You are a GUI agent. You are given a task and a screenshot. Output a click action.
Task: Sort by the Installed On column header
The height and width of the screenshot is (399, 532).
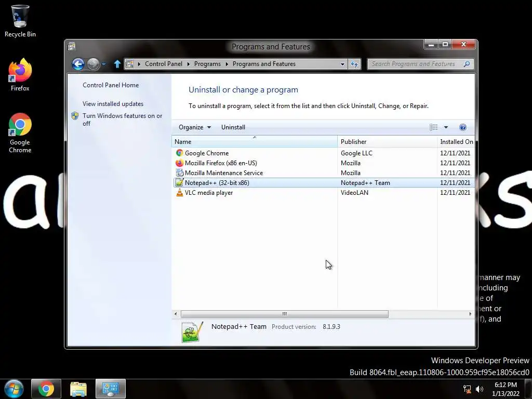456,141
